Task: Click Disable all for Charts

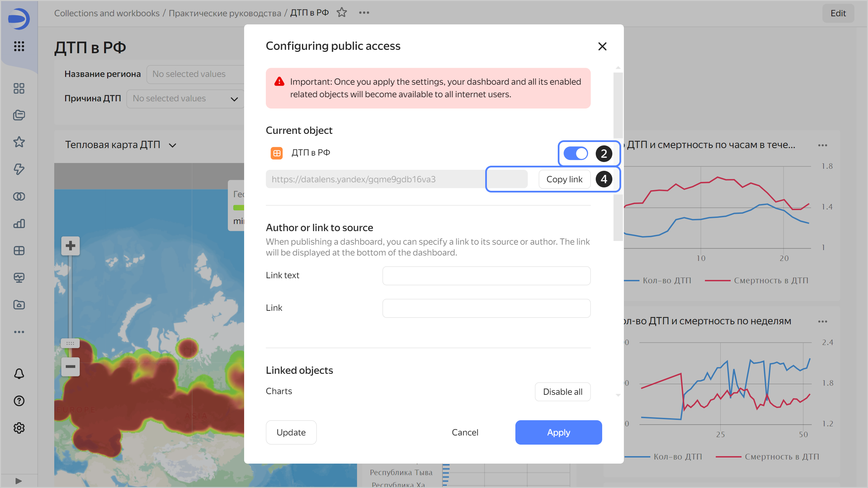Action: tap(563, 392)
